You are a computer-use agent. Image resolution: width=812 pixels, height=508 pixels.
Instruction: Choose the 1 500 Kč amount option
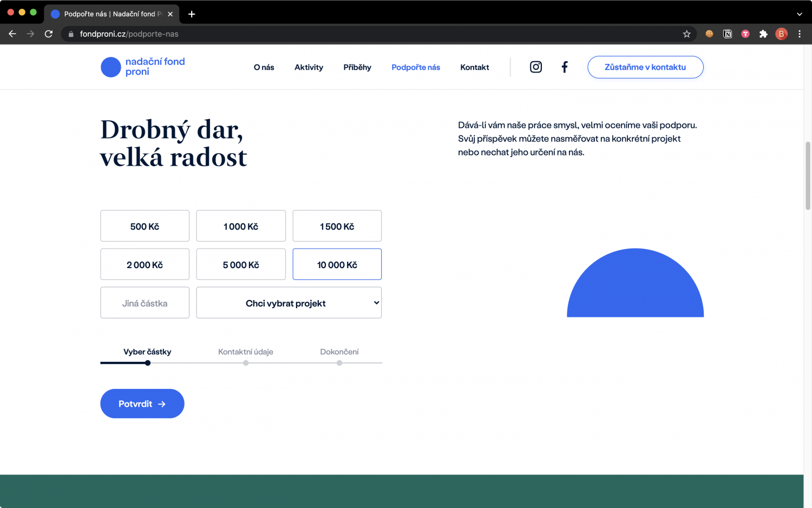(x=337, y=226)
